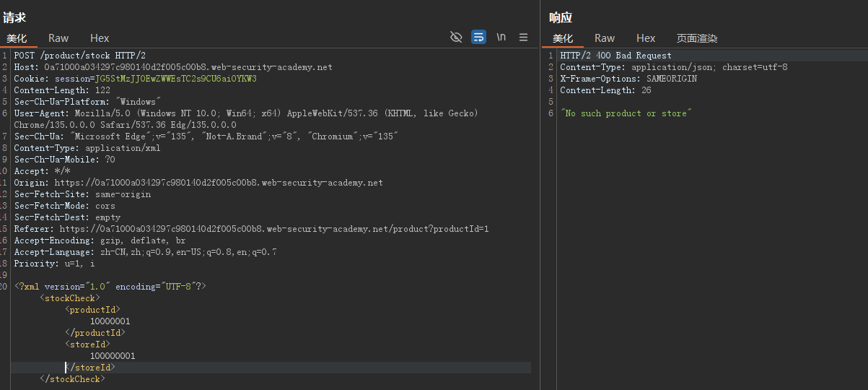Image resolution: width=868 pixels, height=390 pixels.
Task: Click the Priority: u=1, i line
Action: click(x=54, y=264)
